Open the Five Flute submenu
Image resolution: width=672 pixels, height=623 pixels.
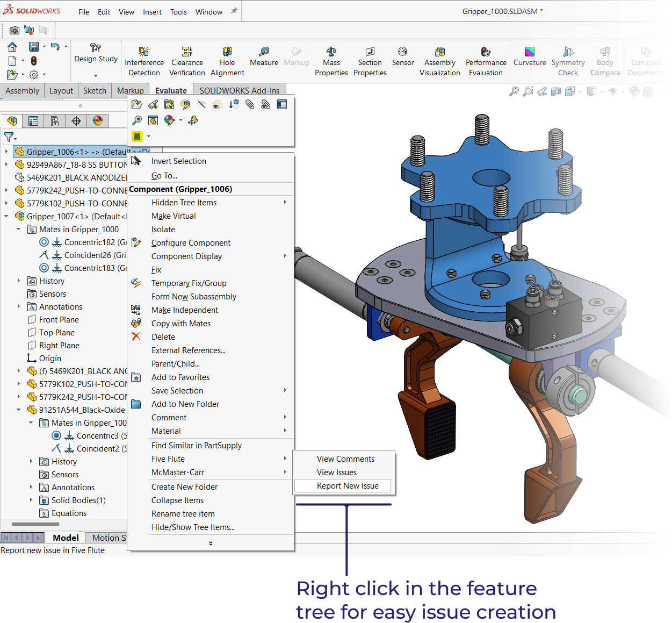[x=211, y=459]
